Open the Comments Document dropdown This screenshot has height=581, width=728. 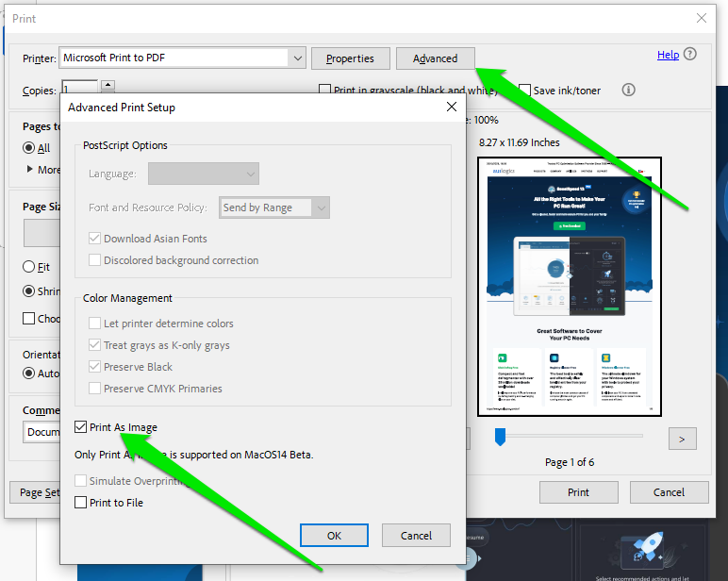coord(41,432)
